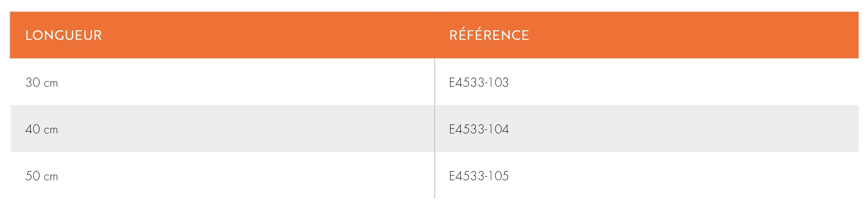The image size is (868, 205).
Task: Click the vertical divider between columns
Action: [x=435, y=128]
